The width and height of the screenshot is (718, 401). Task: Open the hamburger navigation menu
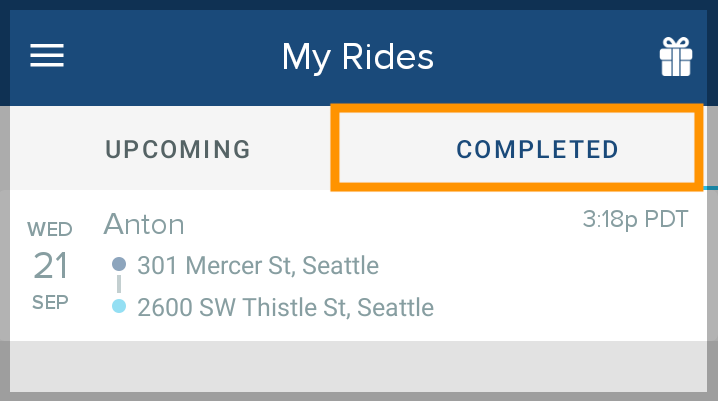(47, 55)
